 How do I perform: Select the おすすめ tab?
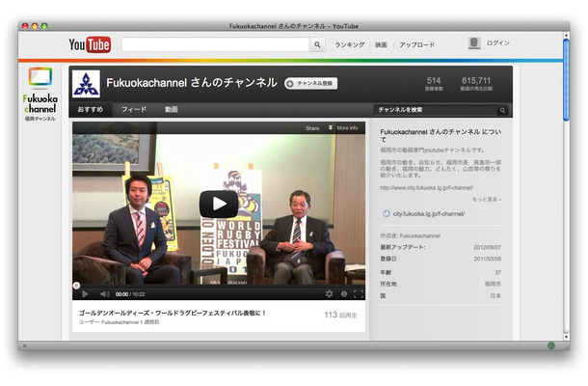(90, 109)
